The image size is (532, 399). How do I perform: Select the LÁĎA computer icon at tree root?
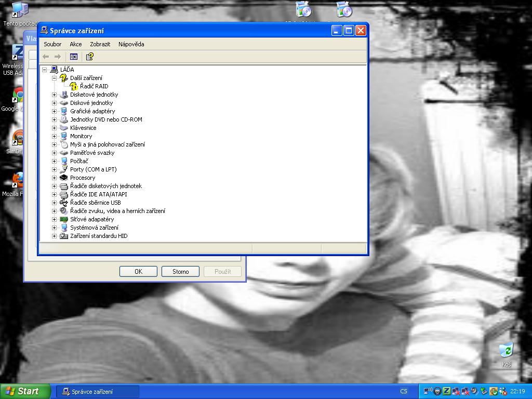click(54, 70)
